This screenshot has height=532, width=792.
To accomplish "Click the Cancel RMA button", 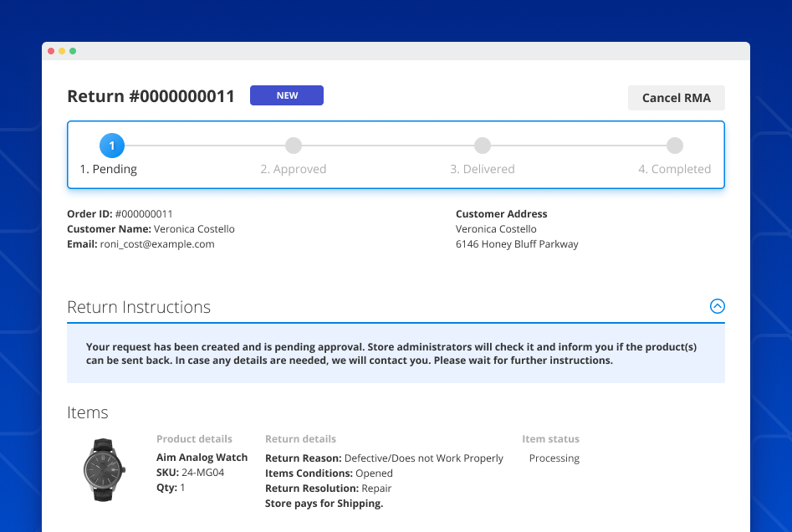I will [676, 98].
